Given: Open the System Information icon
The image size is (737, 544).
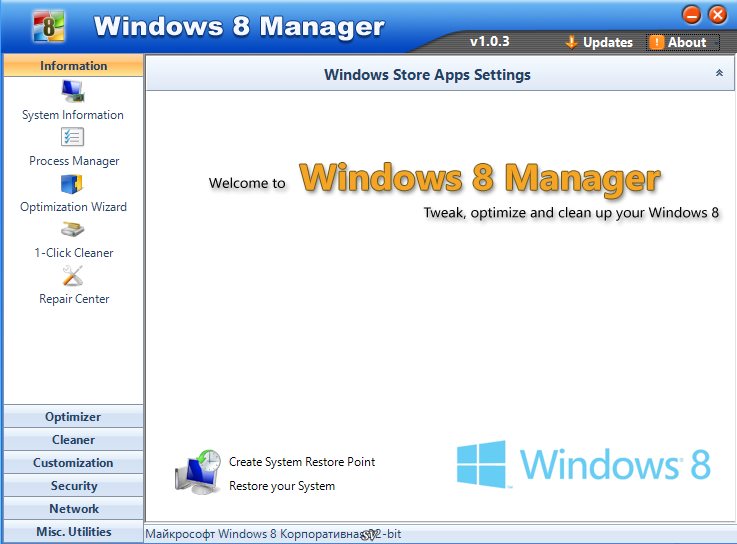Looking at the screenshot, I should (x=72, y=91).
